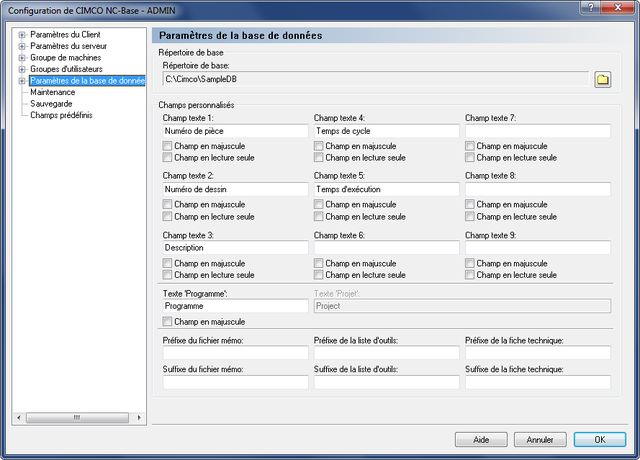Click the Préfixe du fichier mémo field
The height and width of the screenshot is (460, 640).
pos(236,353)
